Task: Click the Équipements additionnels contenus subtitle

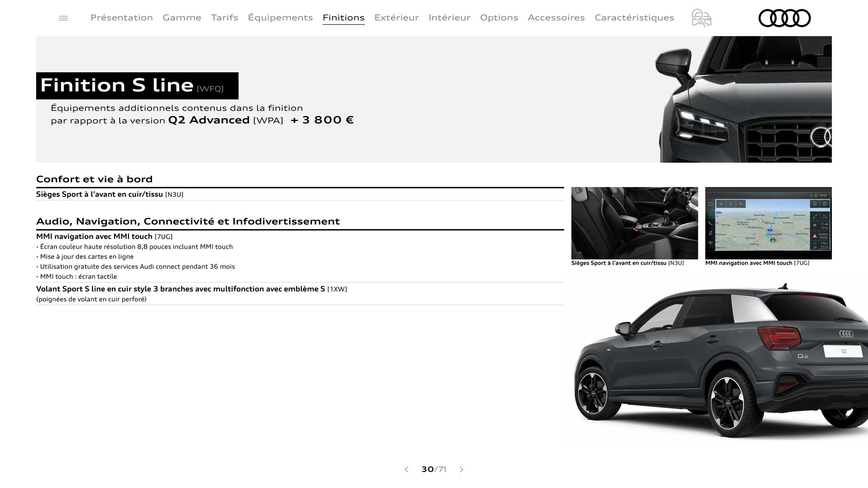Action: [177, 108]
